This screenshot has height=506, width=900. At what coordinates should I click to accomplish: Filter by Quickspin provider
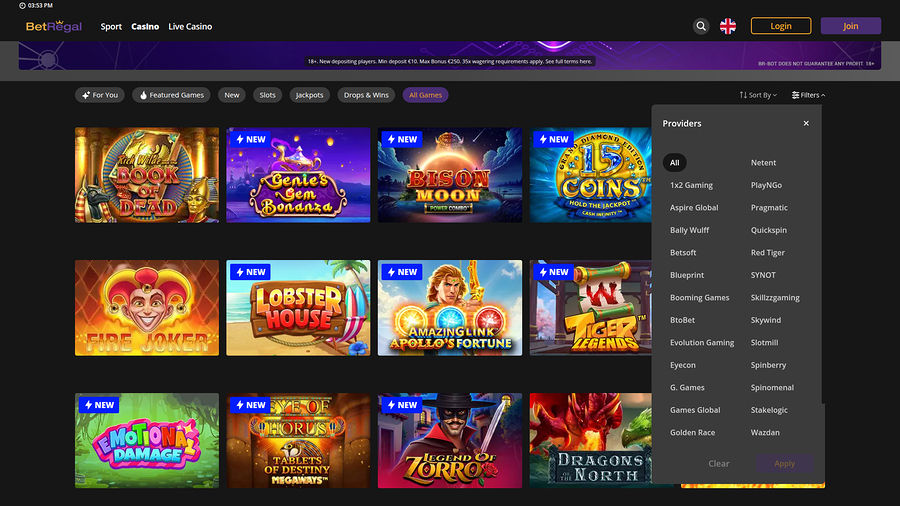[769, 230]
